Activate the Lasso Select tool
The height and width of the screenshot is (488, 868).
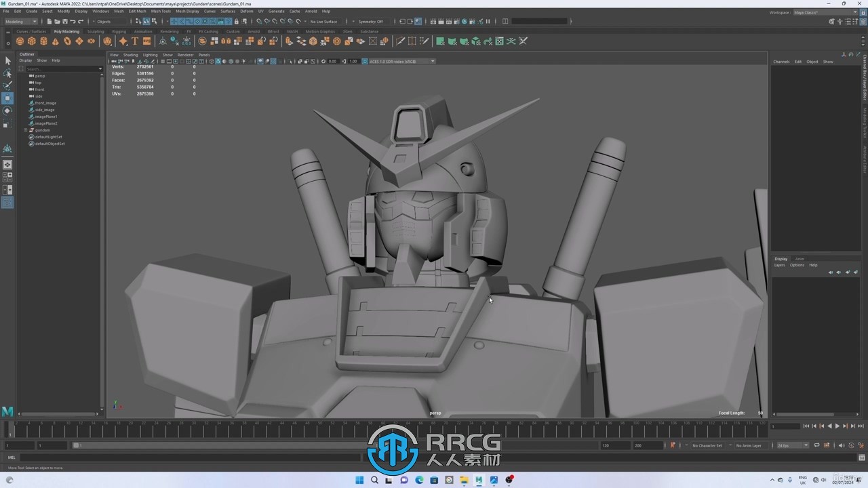pyautogui.click(x=7, y=73)
